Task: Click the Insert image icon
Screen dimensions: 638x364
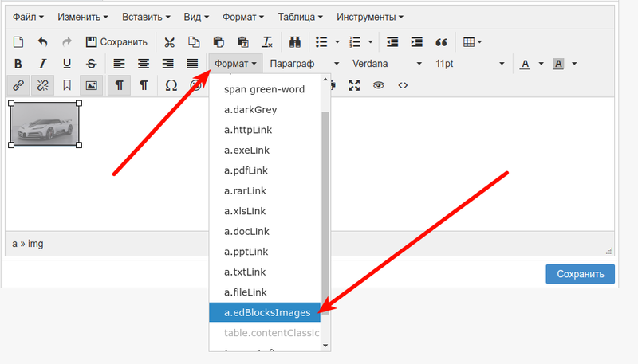Action: [x=91, y=85]
